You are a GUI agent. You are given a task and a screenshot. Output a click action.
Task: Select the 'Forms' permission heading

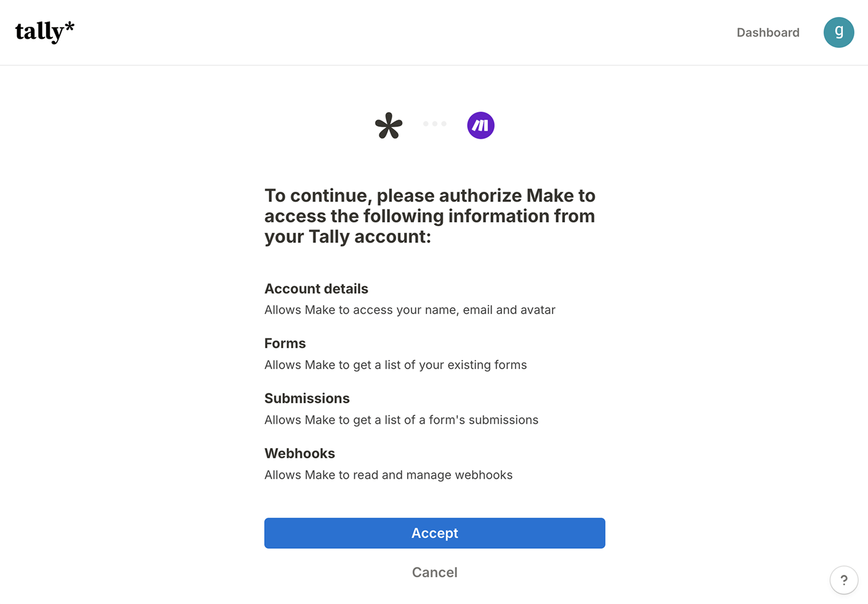(285, 344)
